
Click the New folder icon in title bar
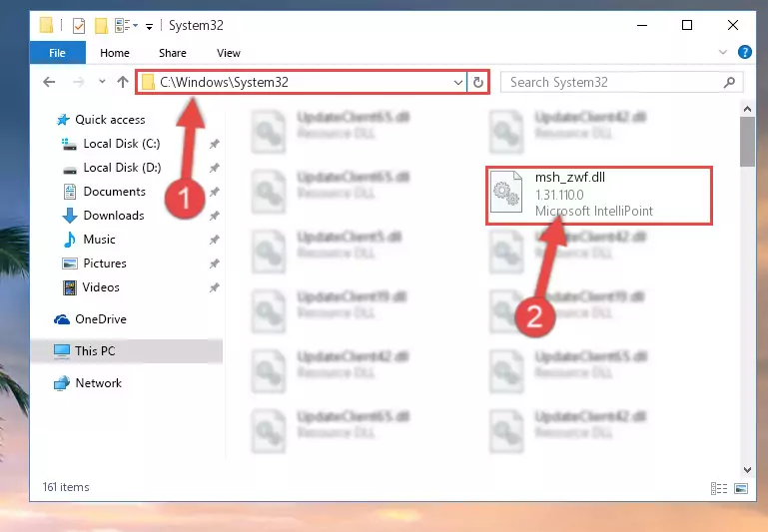[x=101, y=25]
